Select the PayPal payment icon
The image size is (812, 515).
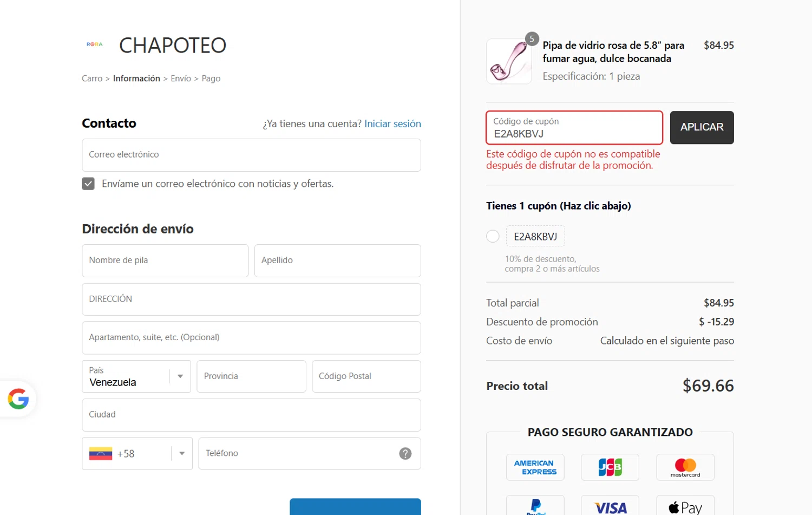(x=535, y=505)
